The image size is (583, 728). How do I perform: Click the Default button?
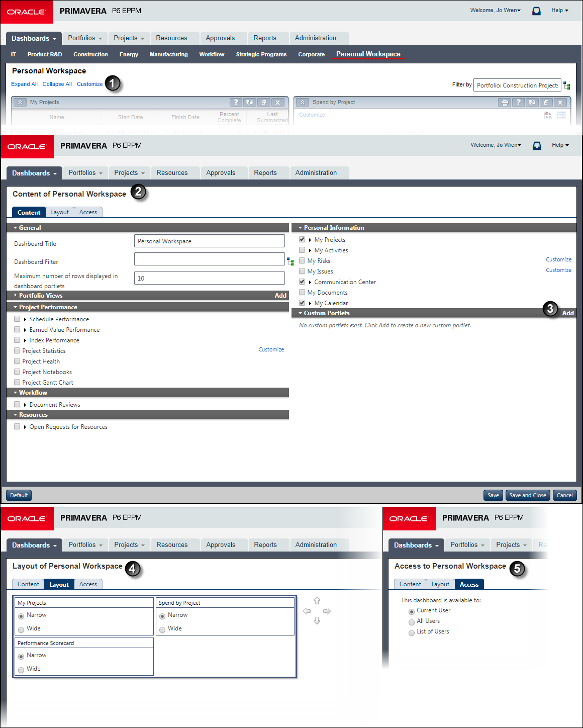[19, 495]
